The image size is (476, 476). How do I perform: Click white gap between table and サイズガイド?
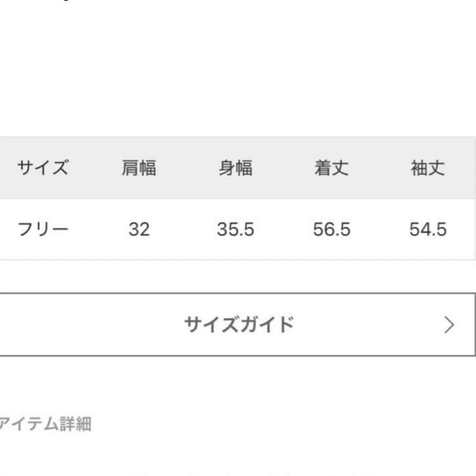238,276
